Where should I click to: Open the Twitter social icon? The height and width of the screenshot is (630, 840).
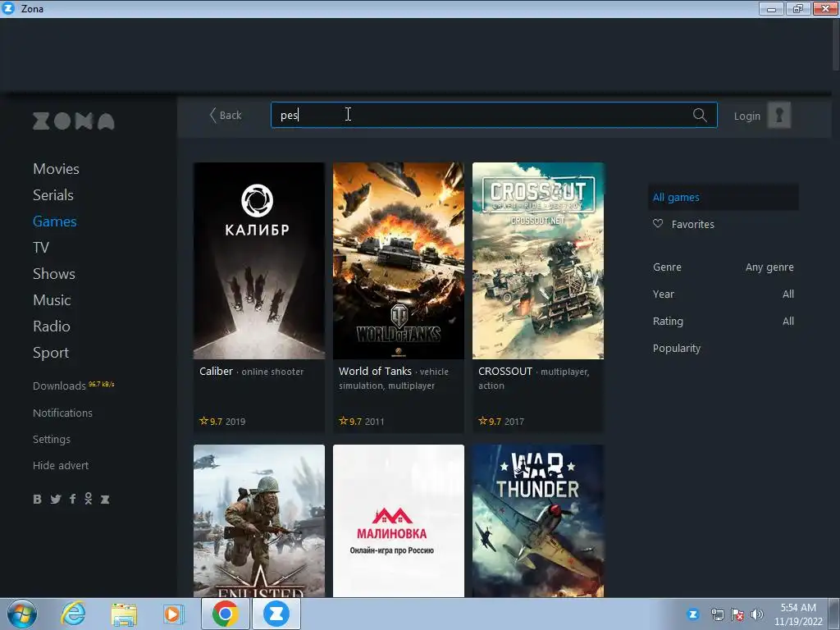point(55,500)
